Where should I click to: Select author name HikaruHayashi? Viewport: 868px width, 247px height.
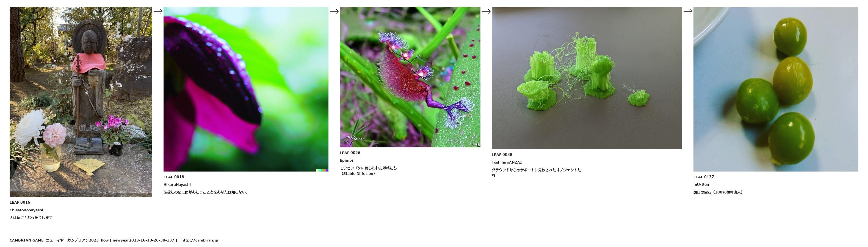(x=177, y=184)
